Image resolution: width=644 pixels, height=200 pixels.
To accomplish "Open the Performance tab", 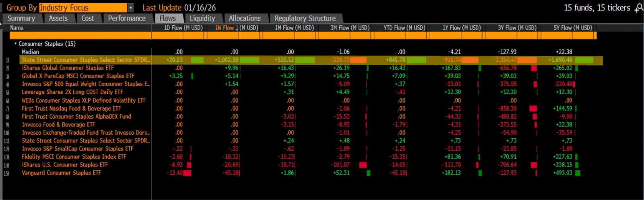I will (x=127, y=19).
